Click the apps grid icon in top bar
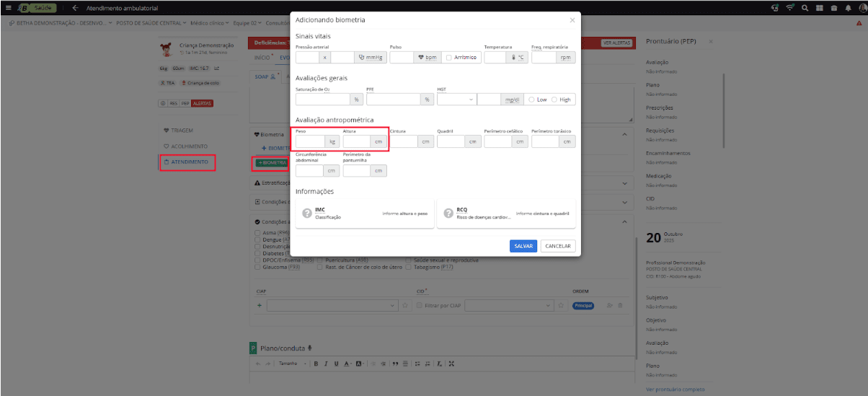Image resolution: width=868 pixels, height=396 pixels. click(x=818, y=7)
